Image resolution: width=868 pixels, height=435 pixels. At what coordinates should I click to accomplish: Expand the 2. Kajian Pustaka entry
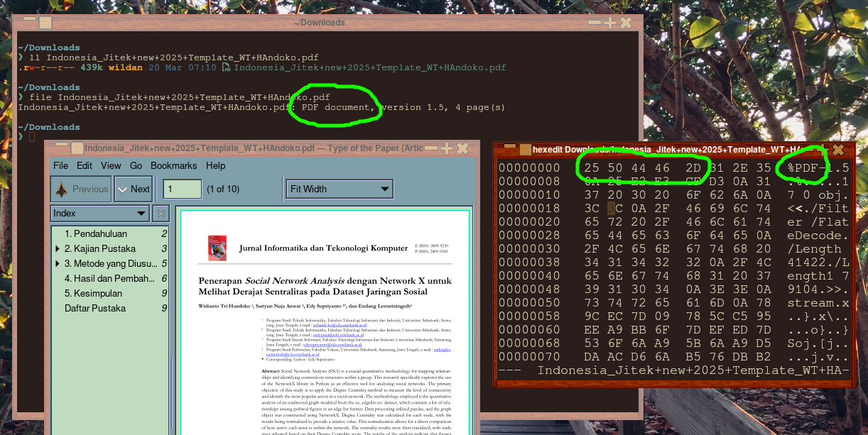tap(57, 248)
